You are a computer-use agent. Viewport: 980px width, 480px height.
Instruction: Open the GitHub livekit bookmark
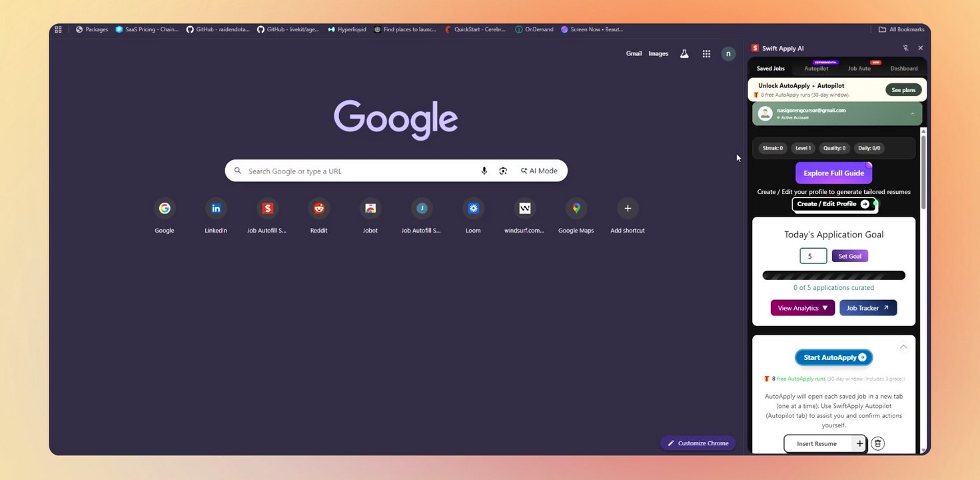coord(288,29)
